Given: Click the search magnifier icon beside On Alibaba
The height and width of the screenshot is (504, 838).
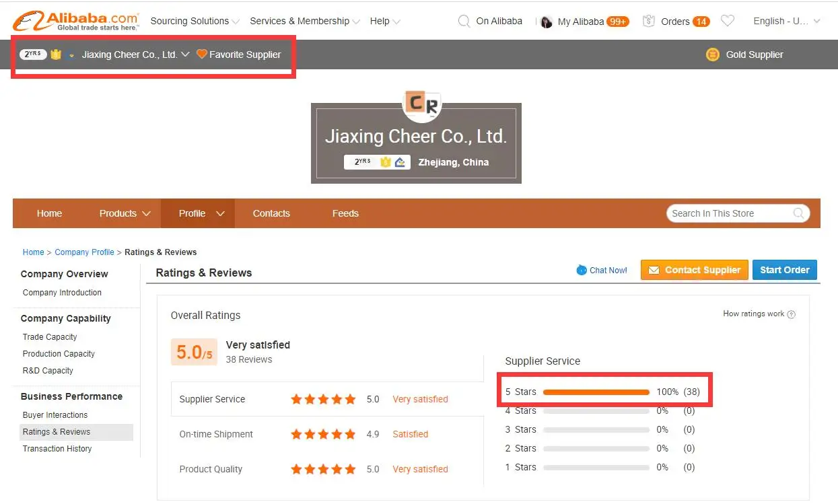Looking at the screenshot, I should [464, 22].
